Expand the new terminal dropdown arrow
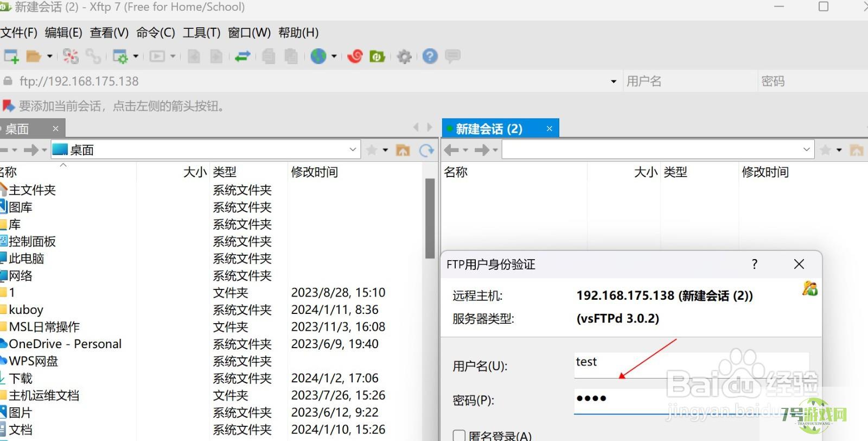 173,56
